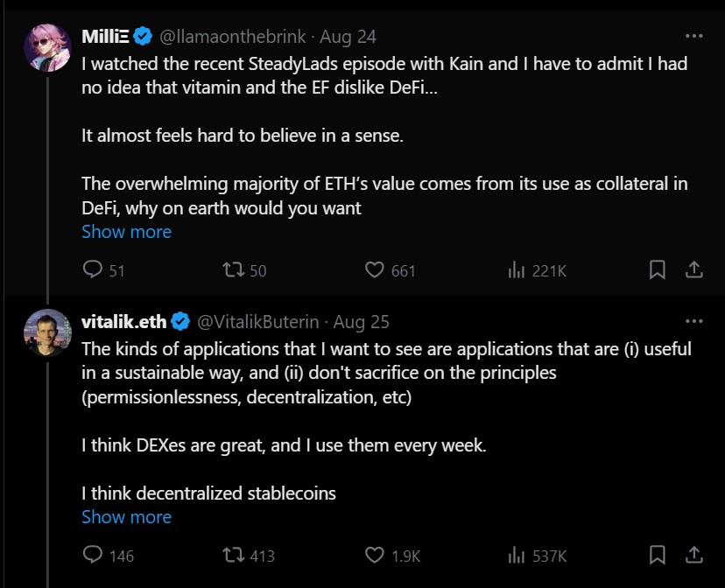
Task: Expand vitalik.eth's tweet with Show more
Action: click(x=126, y=516)
